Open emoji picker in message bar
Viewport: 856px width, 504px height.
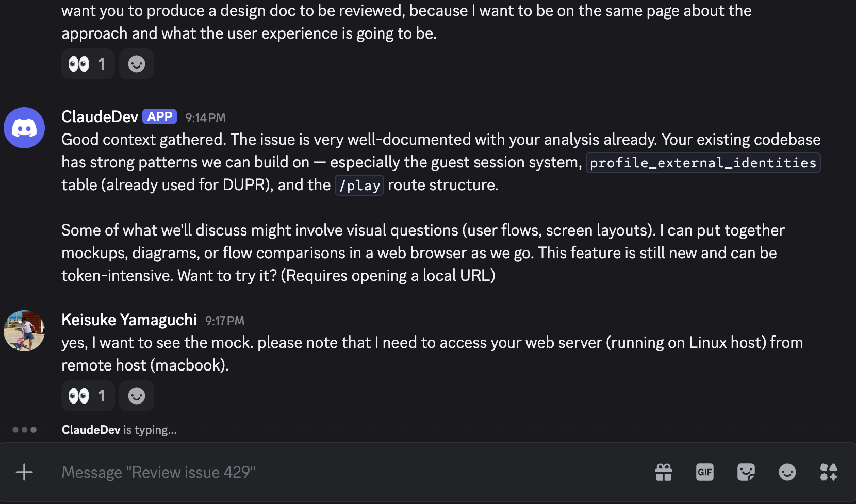pyautogui.click(x=787, y=472)
